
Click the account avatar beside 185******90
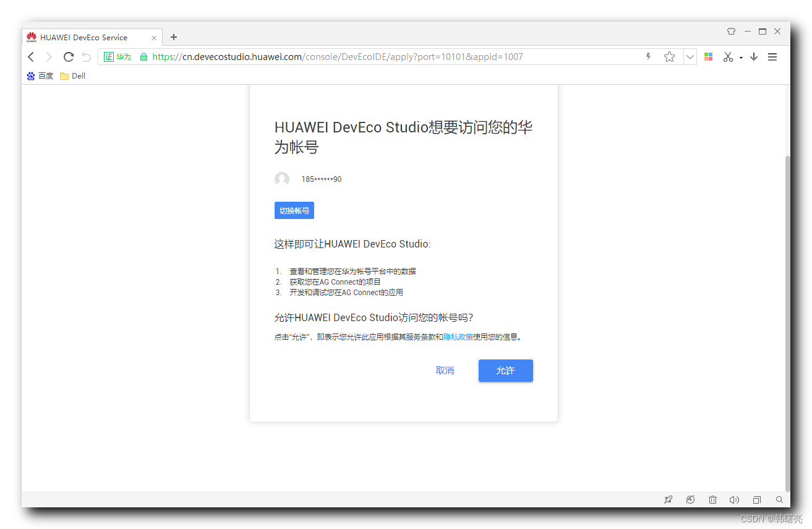click(282, 179)
